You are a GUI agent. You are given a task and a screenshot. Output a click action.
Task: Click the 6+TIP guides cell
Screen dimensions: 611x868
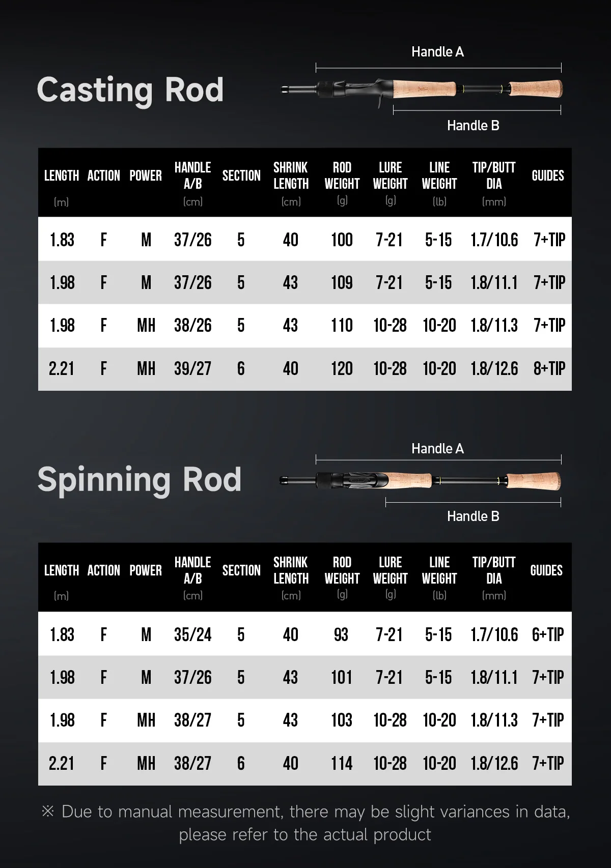coord(547,634)
